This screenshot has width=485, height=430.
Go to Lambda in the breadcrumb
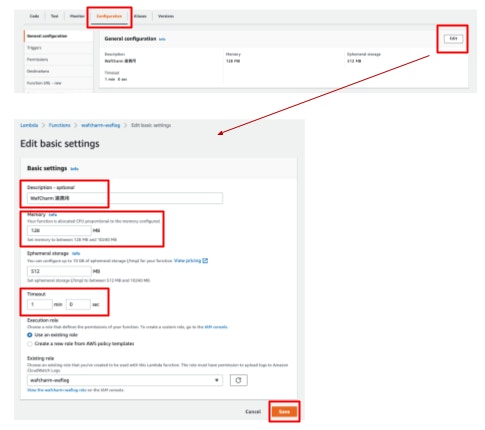coord(29,125)
